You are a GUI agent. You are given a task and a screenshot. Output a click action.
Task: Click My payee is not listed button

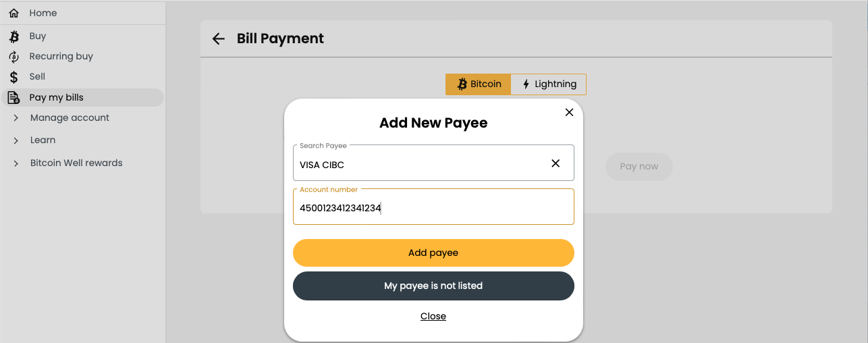(433, 286)
